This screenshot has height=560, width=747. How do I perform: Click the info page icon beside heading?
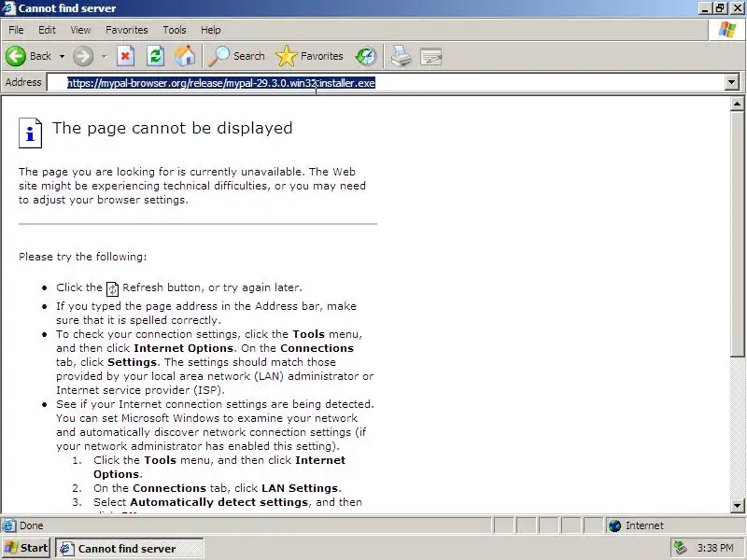point(30,133)
